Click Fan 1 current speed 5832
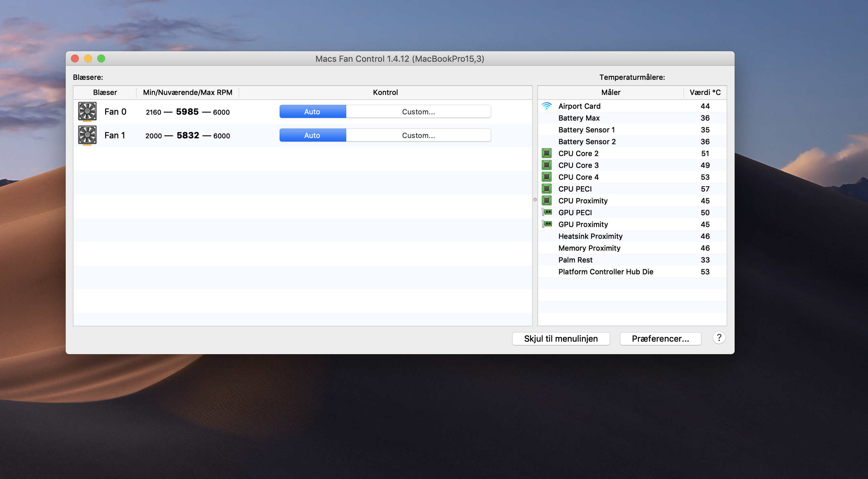 188,135
